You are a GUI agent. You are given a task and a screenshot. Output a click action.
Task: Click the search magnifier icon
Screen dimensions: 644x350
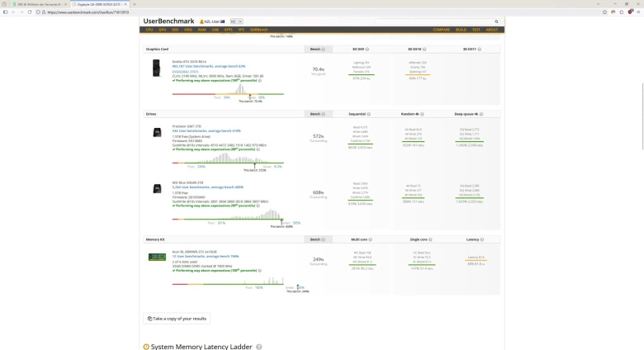496,21
